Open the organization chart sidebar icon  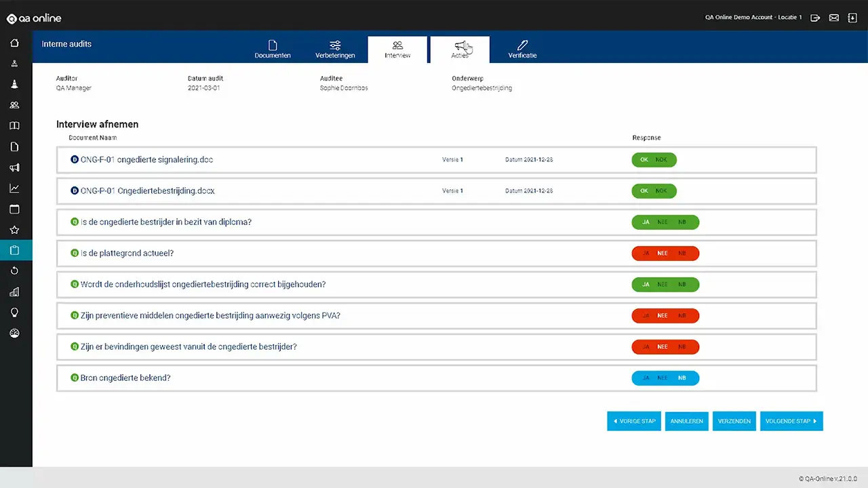(x=14, y=64)
